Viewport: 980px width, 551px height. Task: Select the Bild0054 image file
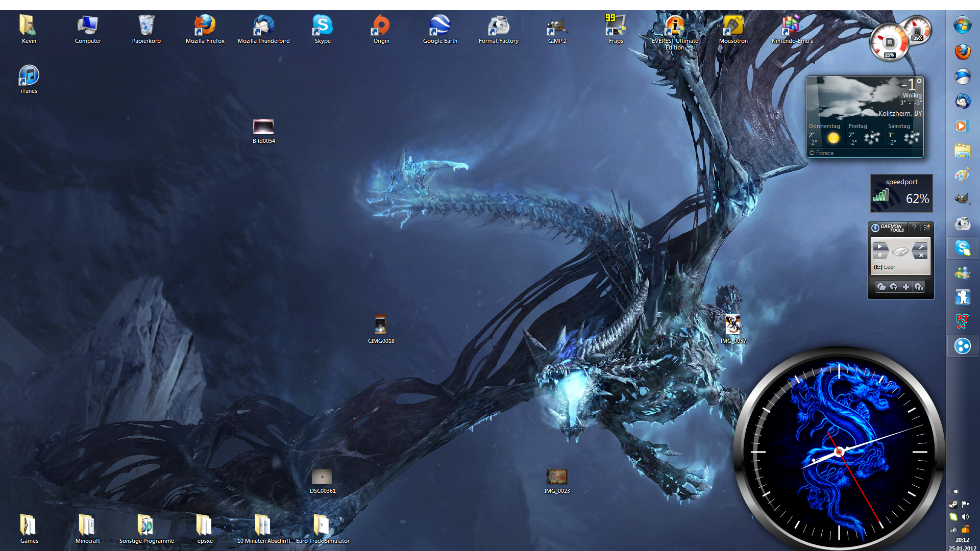[x=264, y=131]
